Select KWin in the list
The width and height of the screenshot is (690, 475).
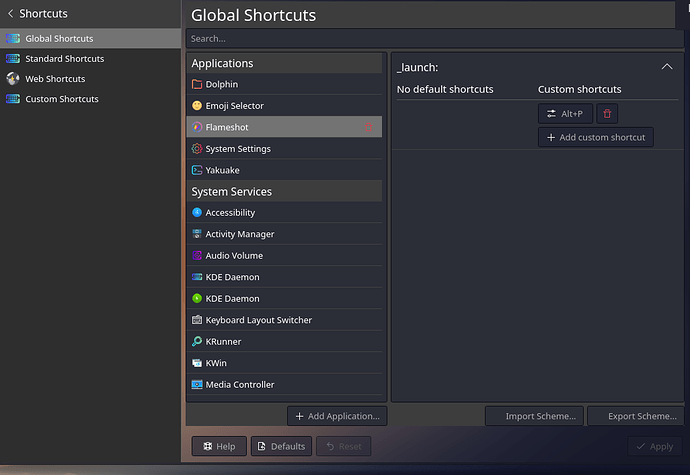284,363
